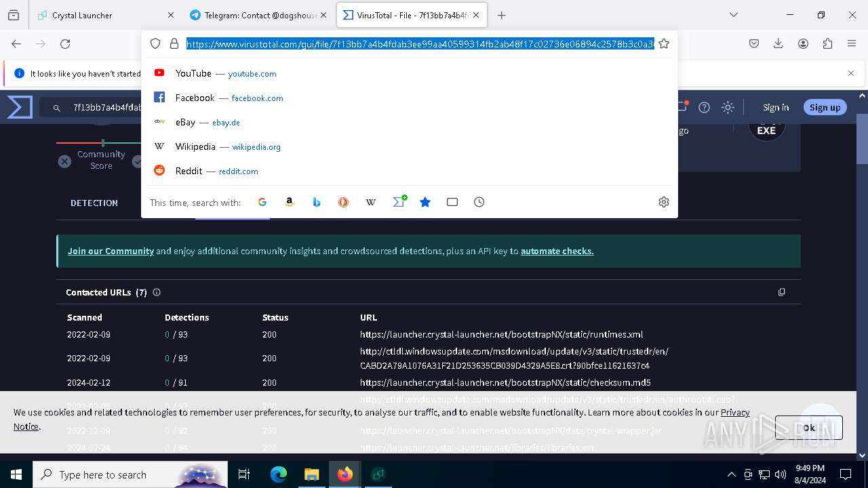Select the checksum.md5 URL row
The height and width of the screenshot is (488, 868).
[x=428, y=382]
